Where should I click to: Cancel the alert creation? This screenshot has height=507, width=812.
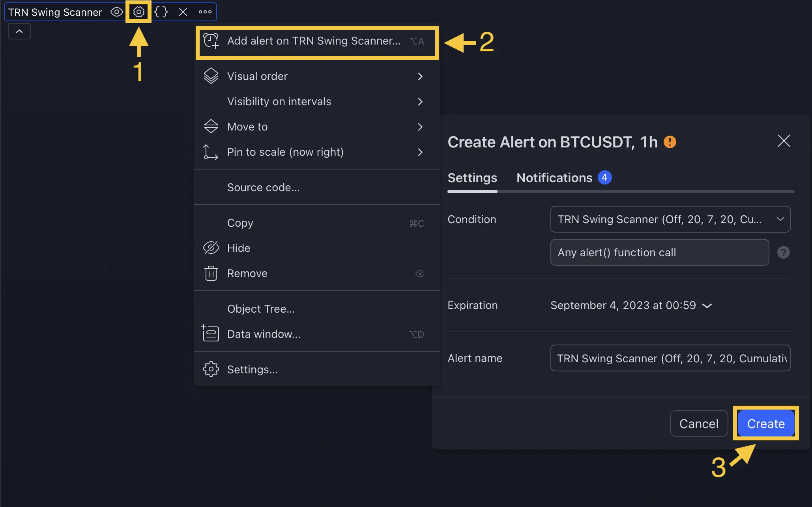coord(699,423)
